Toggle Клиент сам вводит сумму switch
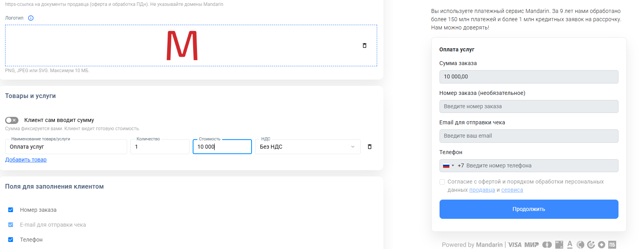The width and height of the screenshot is (644, 249). [x=12, y=120]
